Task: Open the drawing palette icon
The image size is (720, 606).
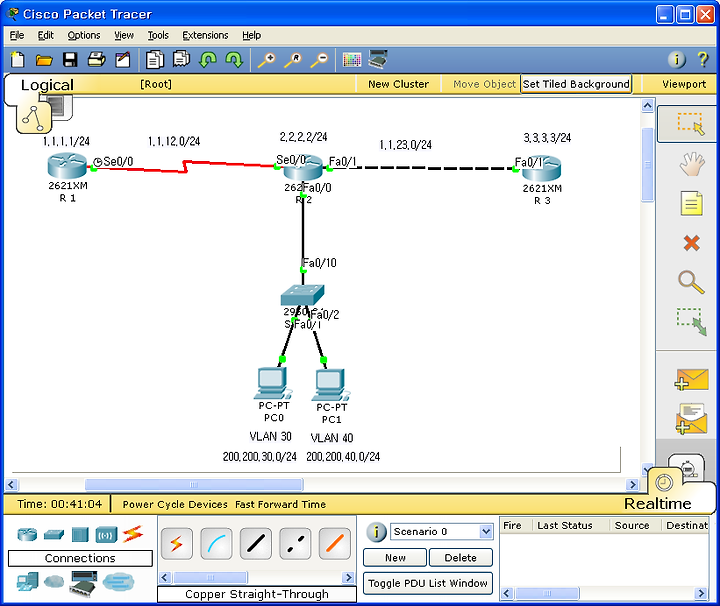Action: (352, 60)
